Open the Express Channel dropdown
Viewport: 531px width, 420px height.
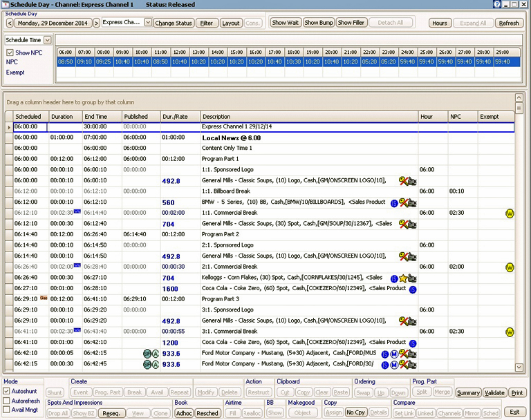click(x=148, y=23)
